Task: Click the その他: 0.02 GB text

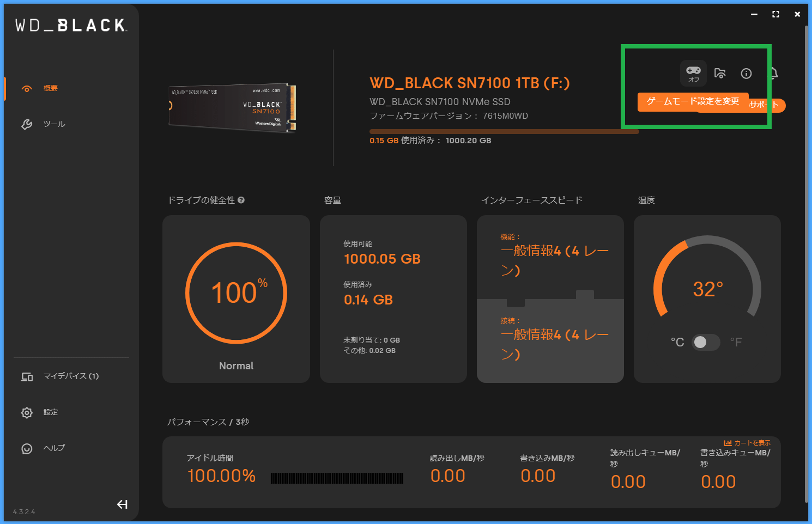Action: point(369,350)
